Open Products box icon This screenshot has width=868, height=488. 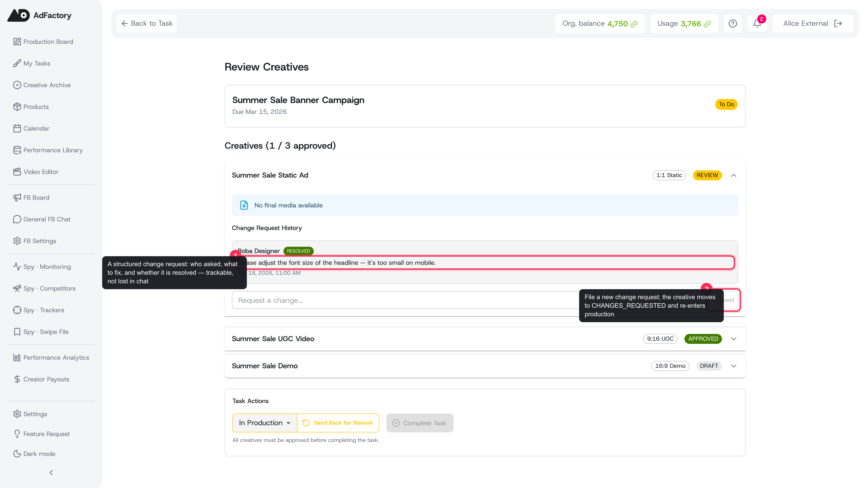[17, 107]
